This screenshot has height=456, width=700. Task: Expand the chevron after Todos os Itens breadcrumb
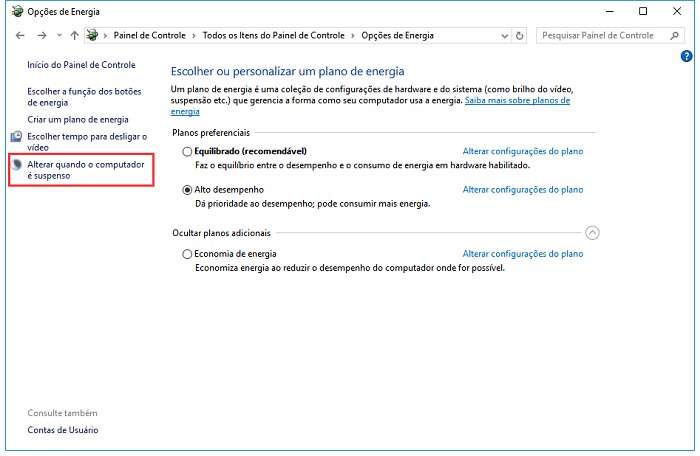(353, 36)
